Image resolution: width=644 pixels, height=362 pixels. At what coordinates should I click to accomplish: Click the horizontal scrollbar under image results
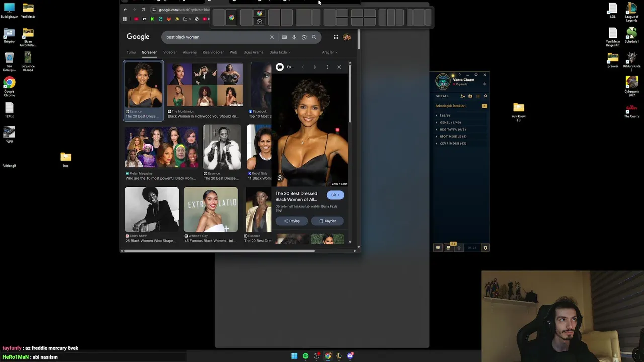pyautogui.click(x=220, y=251)
